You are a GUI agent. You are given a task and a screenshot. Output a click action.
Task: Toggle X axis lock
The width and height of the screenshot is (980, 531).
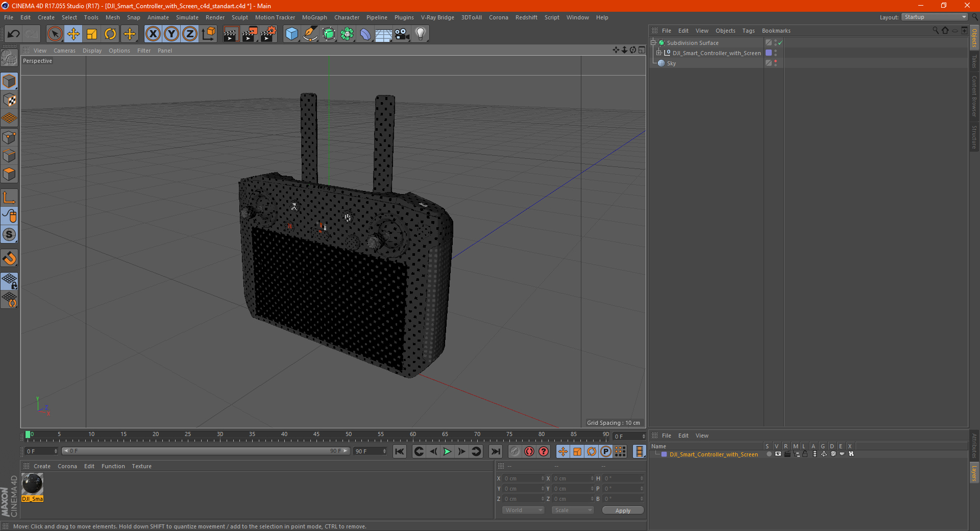tap(153, 34)
